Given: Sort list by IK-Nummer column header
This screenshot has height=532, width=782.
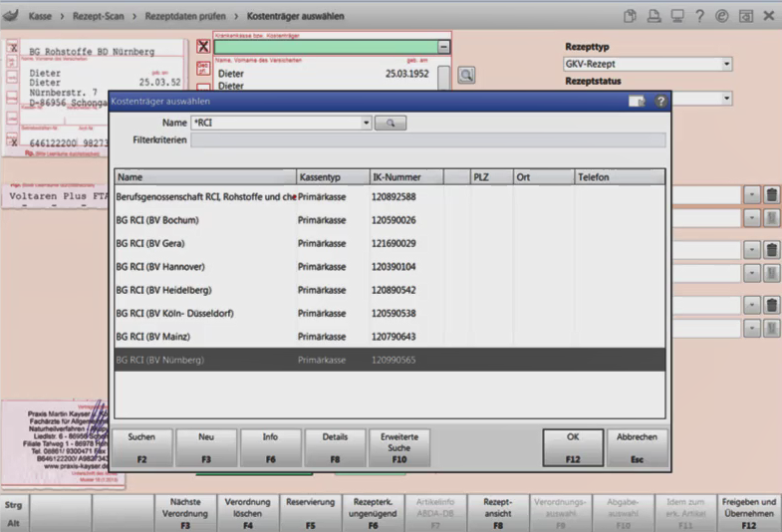Looking at the screenshot, I should tap(405, 176).
